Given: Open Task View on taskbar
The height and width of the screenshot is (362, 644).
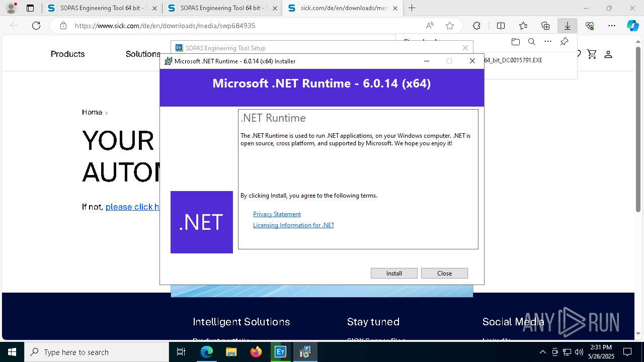Looking at the screenshot, I should [181, 352].
